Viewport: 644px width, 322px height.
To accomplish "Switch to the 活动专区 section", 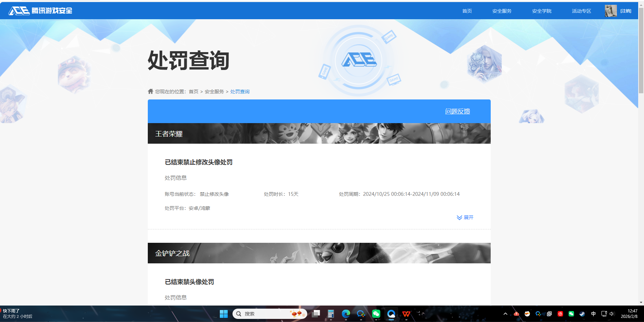I will 581,11.
